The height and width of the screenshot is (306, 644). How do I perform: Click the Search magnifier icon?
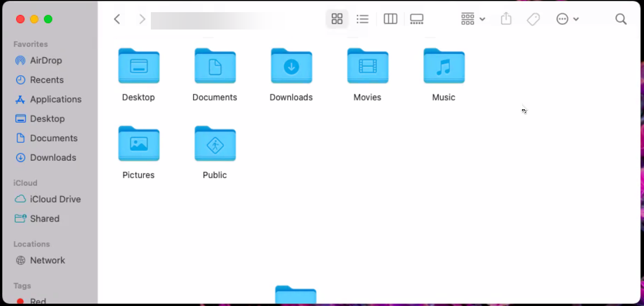621,19
